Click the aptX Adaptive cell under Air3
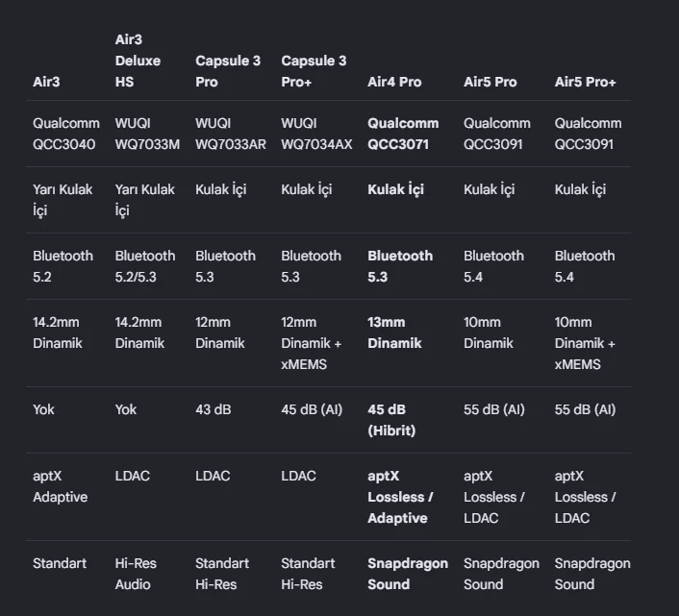The height and width of the screenshot is (616, 679). tap(61, 486)
